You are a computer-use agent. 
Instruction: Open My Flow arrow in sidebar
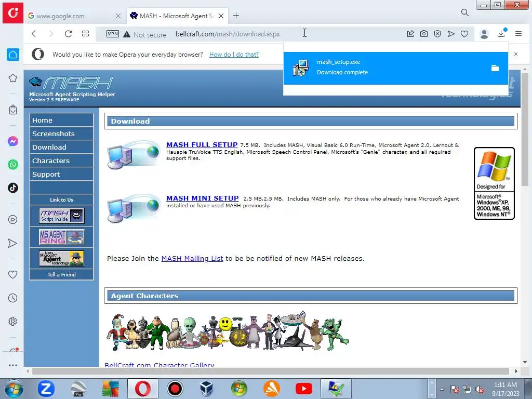(x=12, y=243)
